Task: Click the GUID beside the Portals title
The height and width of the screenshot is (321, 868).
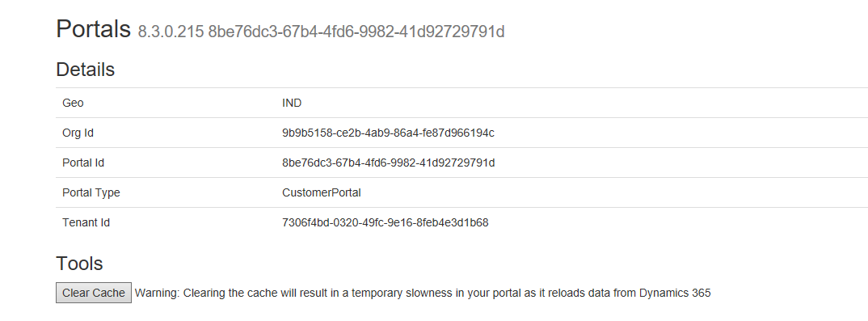Action: point(356,32)
